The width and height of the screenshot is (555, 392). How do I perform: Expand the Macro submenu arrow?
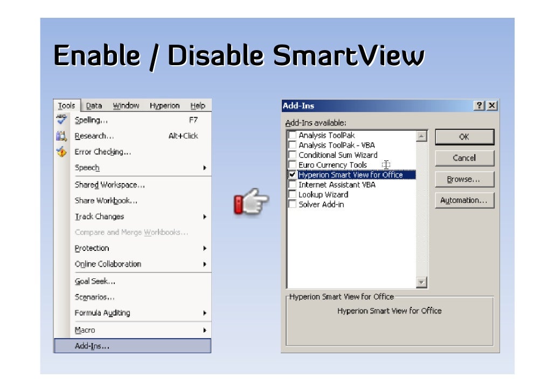pyautogui.click(x=205, y=330)
